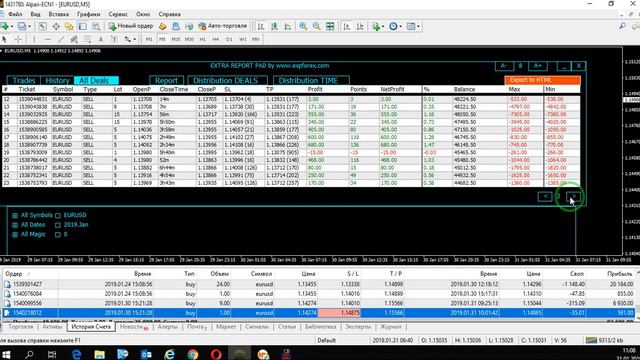Enable chart auto scroll icon

(347, 26)
